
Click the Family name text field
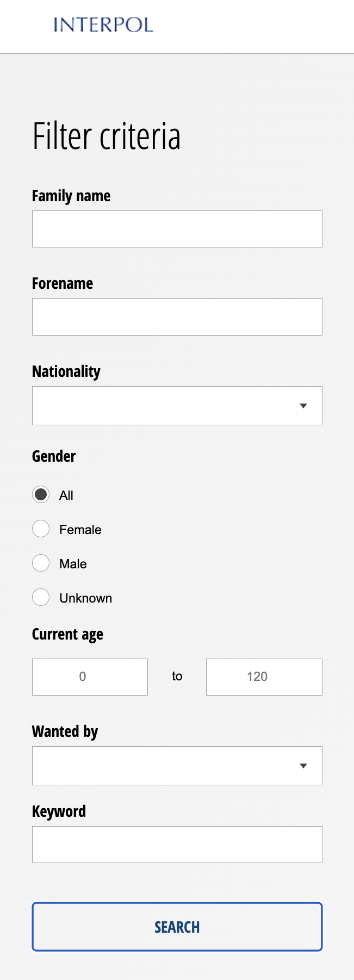[x=177, y=229]
